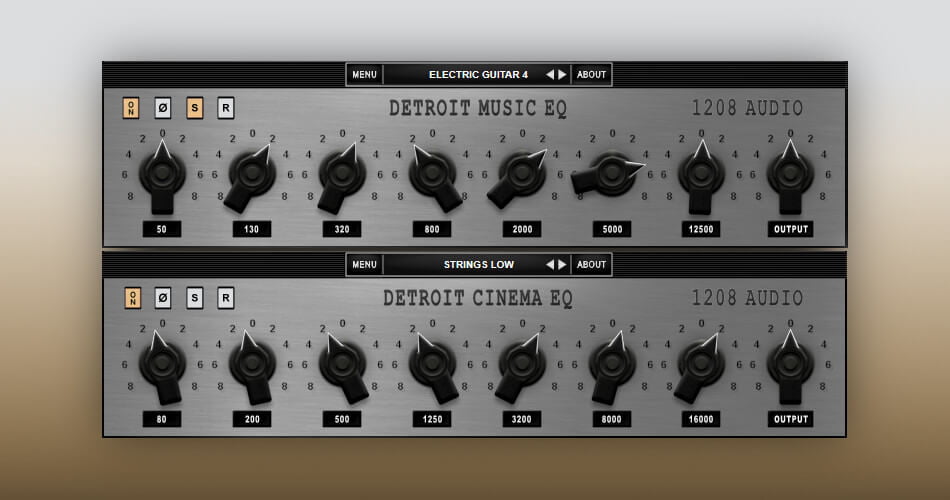Toggle the R button on Cinema EQ

pos(225,298)
